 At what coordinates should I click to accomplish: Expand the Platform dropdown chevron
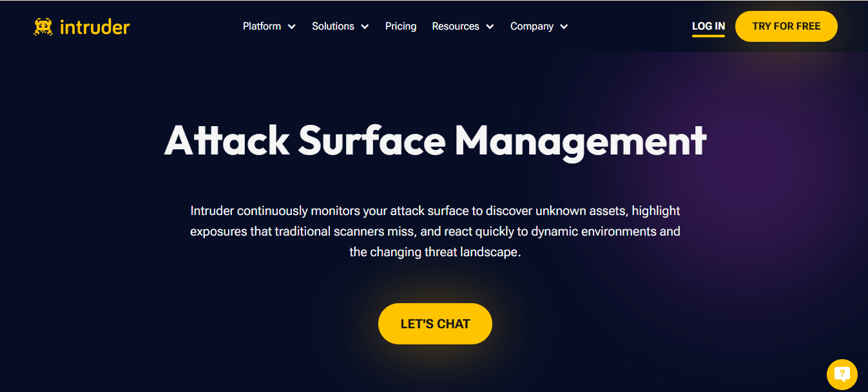pyautogui.click(x=291, y=27)
